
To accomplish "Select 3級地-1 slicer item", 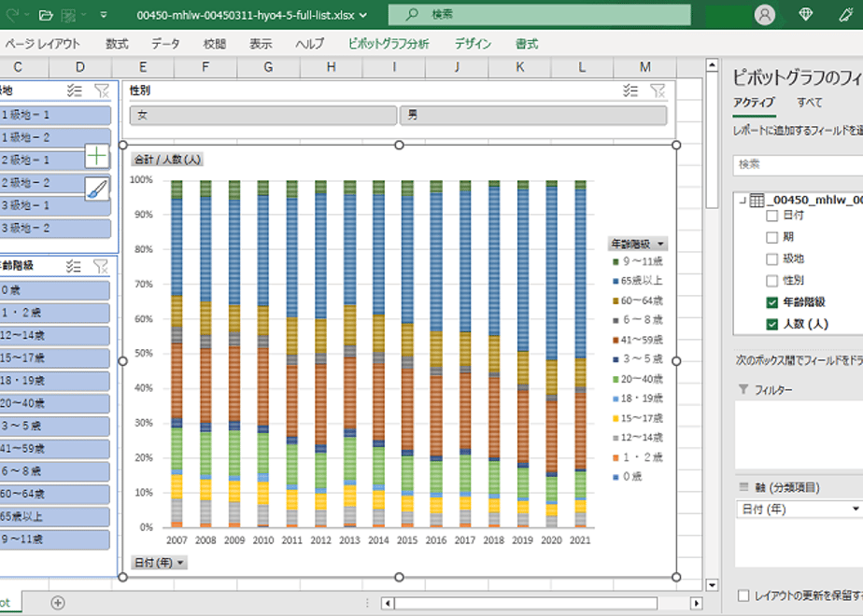I will (54, 205).
